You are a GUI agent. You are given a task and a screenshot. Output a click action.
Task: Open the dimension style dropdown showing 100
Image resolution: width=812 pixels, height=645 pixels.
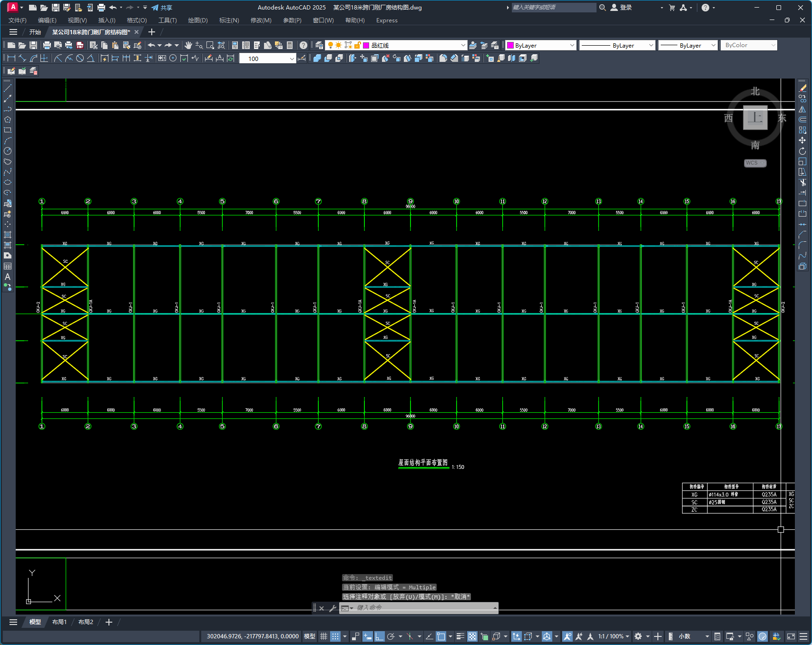(268, 59)
